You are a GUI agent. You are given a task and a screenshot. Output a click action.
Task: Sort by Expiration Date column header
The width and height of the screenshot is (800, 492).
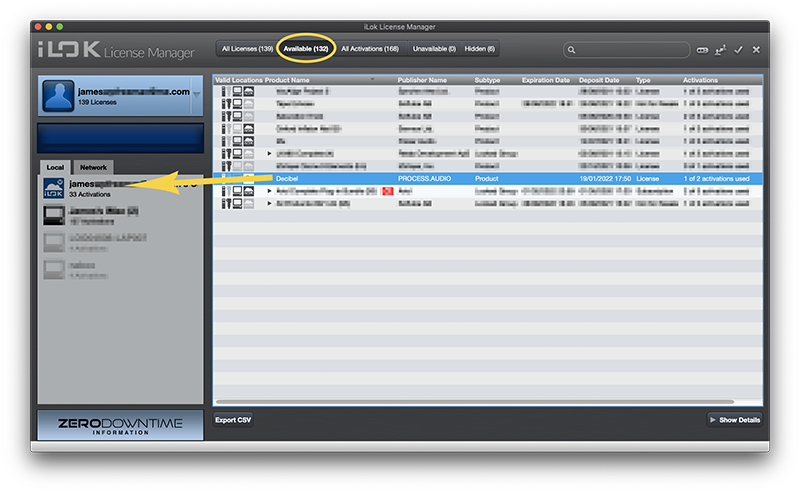545,80
